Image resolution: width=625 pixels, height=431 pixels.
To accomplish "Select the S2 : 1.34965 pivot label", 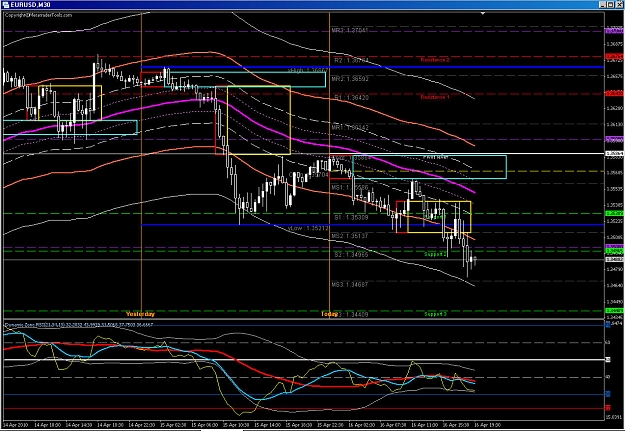I will [351, 254].
